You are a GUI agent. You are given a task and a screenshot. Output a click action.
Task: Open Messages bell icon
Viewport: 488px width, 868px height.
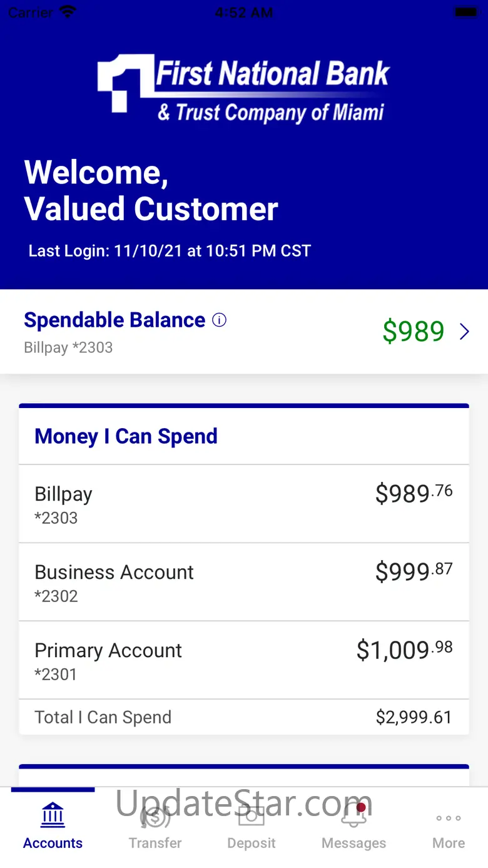(353, 816)
